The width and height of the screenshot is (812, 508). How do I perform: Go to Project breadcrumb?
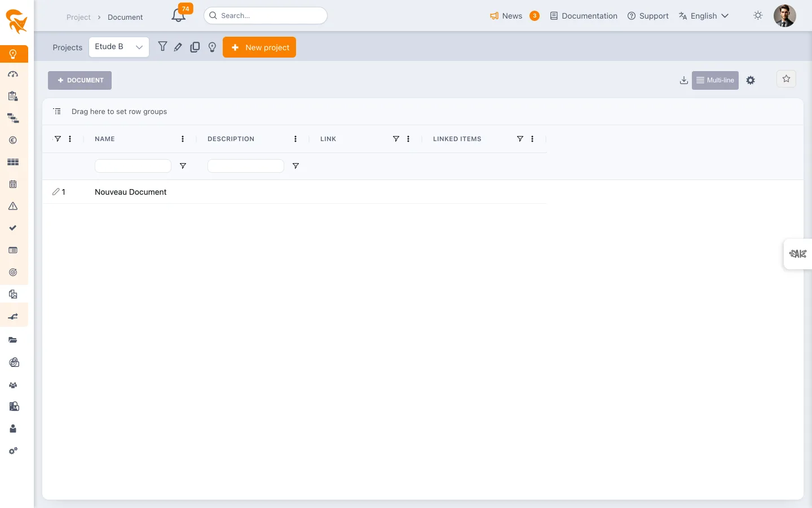coord(78,17)
